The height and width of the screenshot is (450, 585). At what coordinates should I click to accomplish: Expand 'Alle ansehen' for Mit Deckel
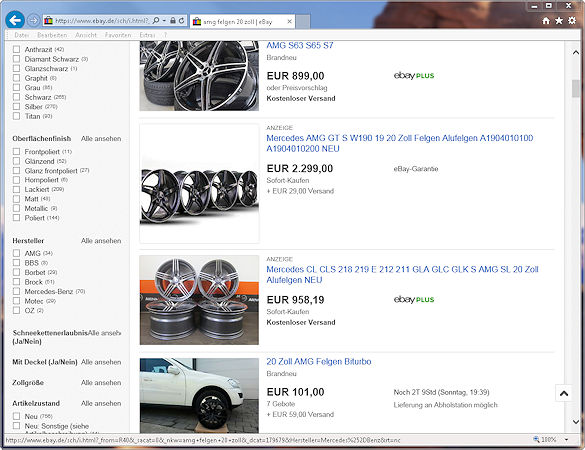pos(101,362)
